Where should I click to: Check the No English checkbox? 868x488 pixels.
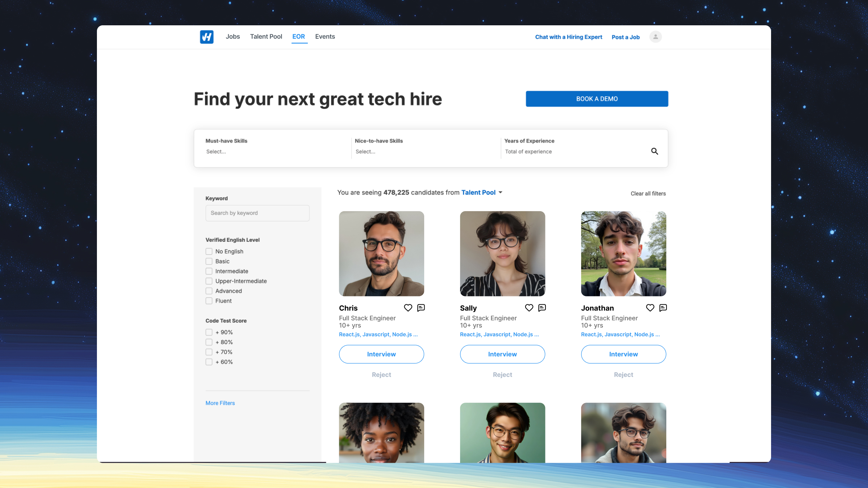pos(209,252)
